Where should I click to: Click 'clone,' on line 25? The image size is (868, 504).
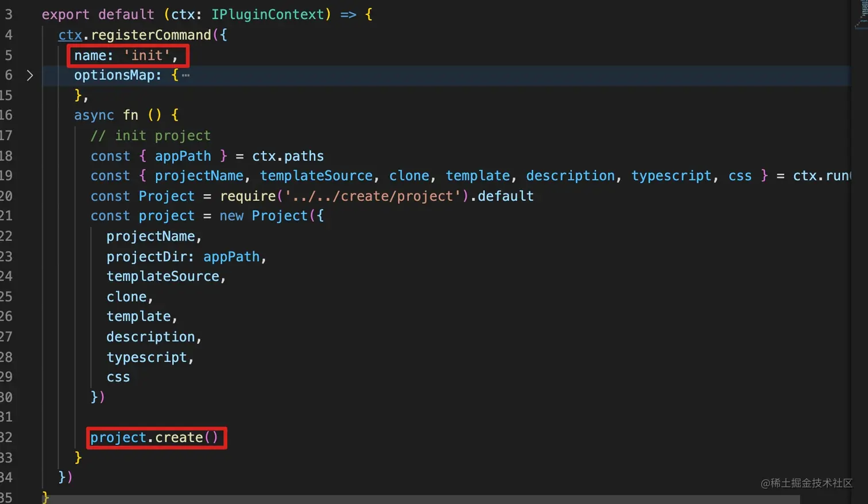[x=130, y=297]
